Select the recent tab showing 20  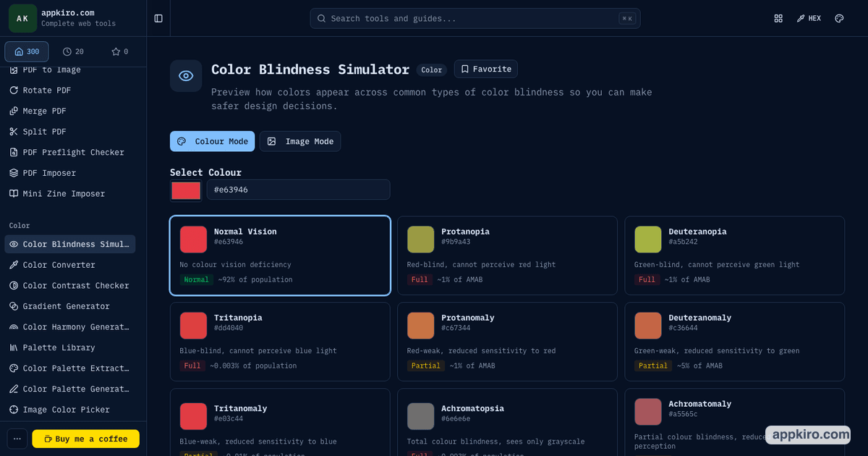[x=73, y=51]
